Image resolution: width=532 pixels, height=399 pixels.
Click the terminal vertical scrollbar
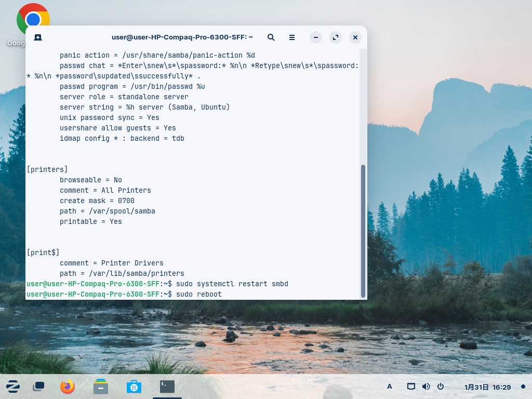(363, 231)
